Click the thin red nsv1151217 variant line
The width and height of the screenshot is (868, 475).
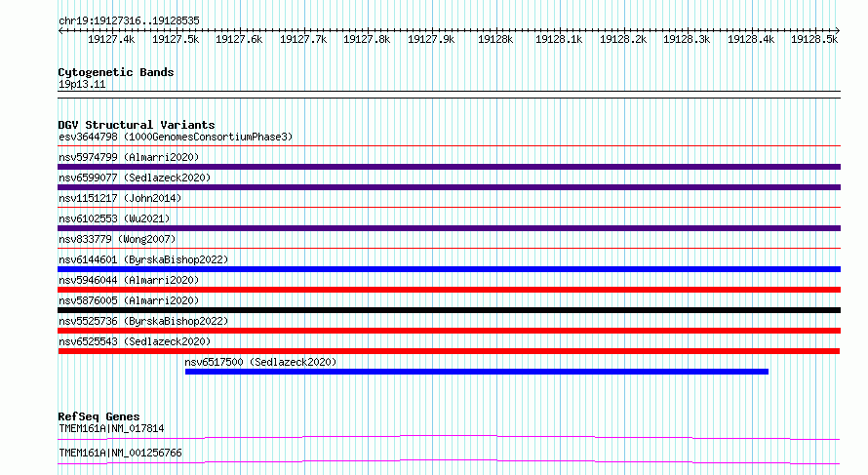pyautogui.click(x=449, y=208)
